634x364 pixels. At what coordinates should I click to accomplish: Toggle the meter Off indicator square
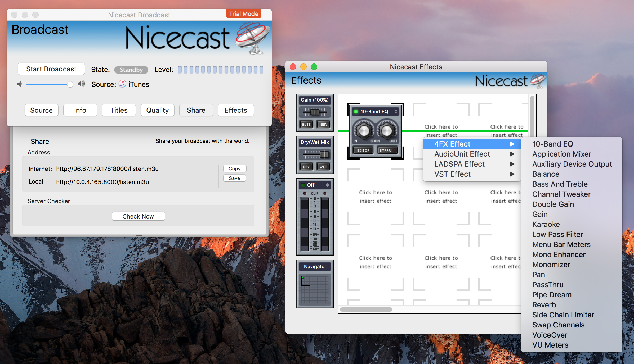(303, 185)
